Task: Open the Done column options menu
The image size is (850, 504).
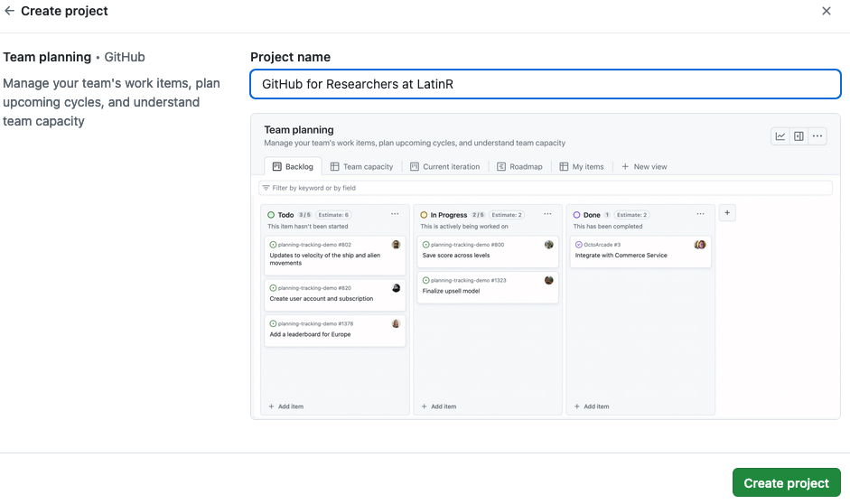Action: pos(701,215)
